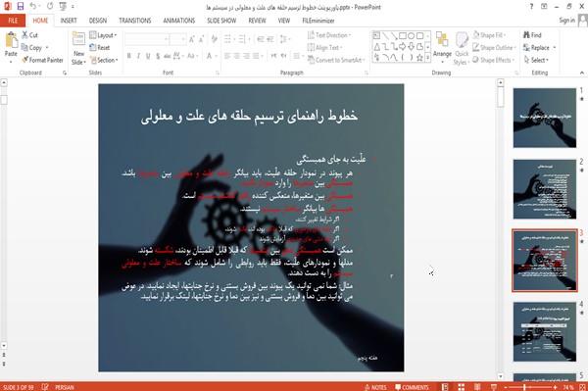Open PowerPoint Help question mark
This screenshot has width=588, height=391.
click(531, 7)
